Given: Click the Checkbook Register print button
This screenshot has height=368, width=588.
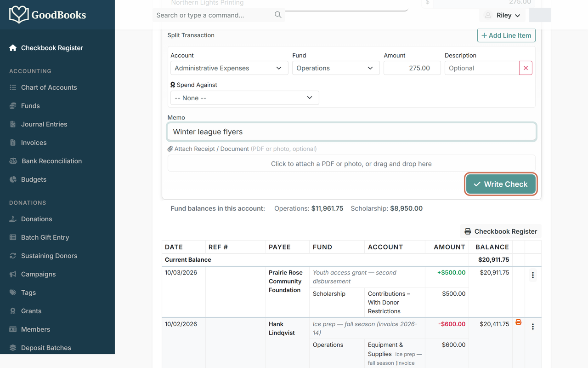Looking at the screenshot, I should tap(501, 231).
